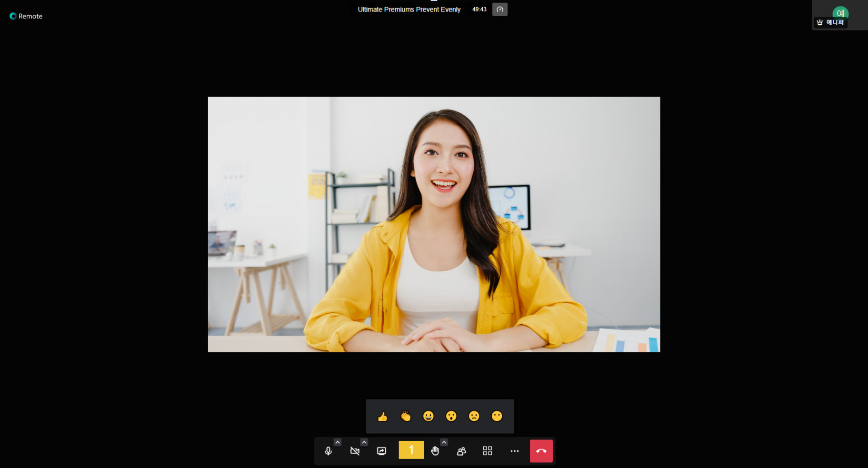Hang up the call
868x468 pixels.
(541, 451)
